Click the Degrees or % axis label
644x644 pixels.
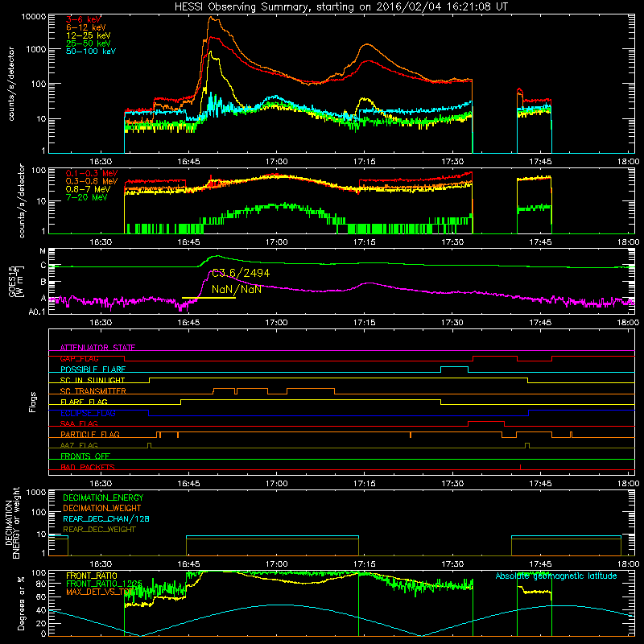pos(21,603)
